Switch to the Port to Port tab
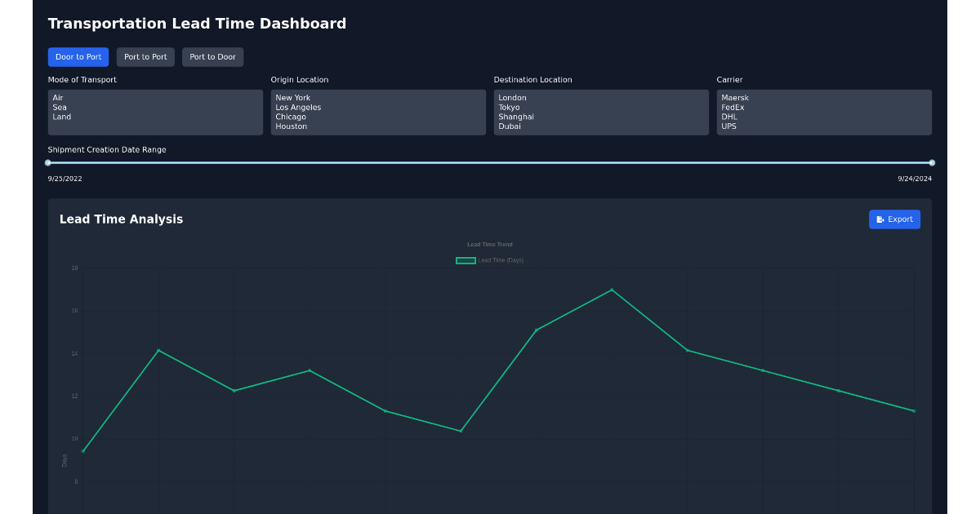The width and height of the screenshot is (980, 514). tap(145, 56)
